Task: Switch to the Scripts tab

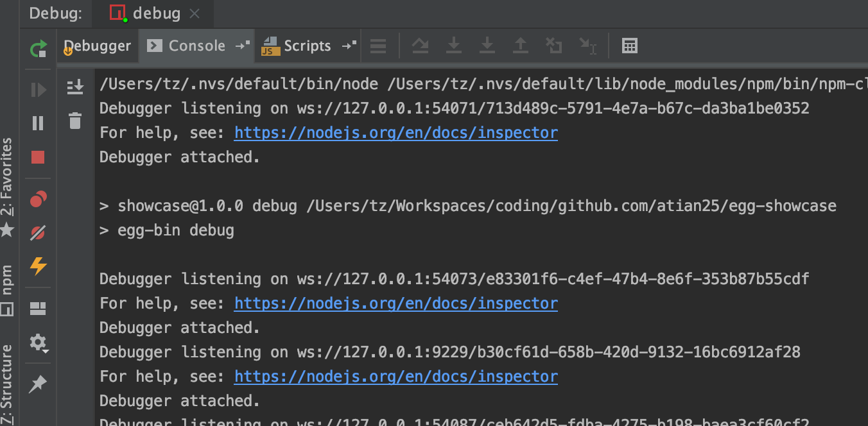Action: coord(308,46)
